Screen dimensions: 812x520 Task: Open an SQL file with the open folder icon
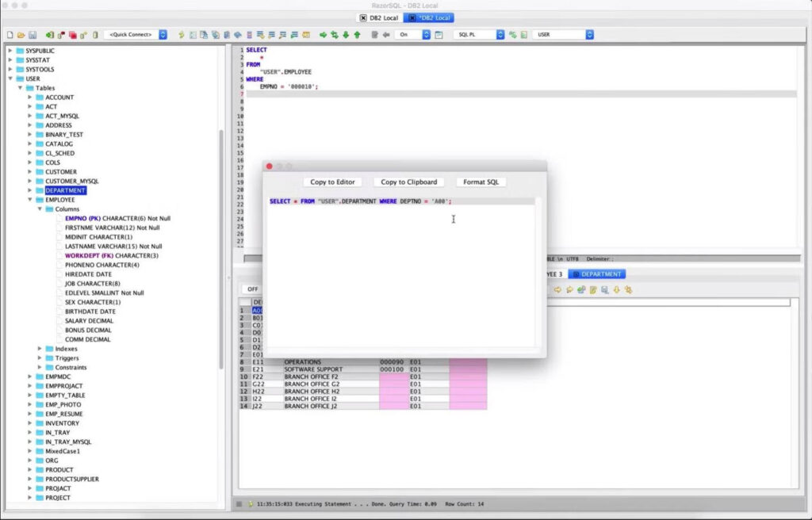[20, 35]
